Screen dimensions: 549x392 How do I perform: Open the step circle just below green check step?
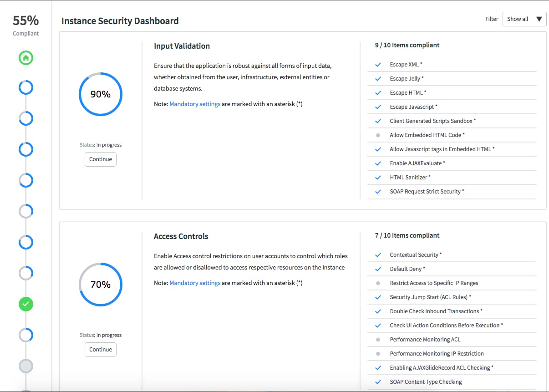click(x=26, y=335)
